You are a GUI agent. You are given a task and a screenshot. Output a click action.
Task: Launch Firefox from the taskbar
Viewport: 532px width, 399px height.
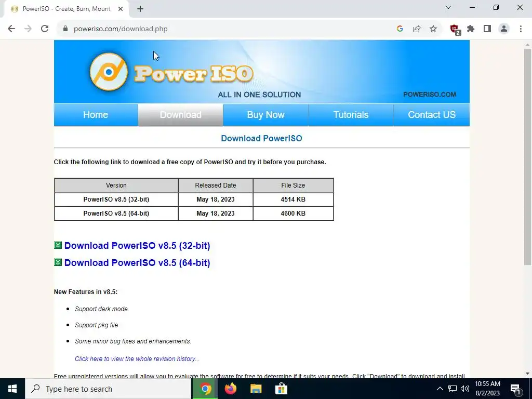[230, 389]
